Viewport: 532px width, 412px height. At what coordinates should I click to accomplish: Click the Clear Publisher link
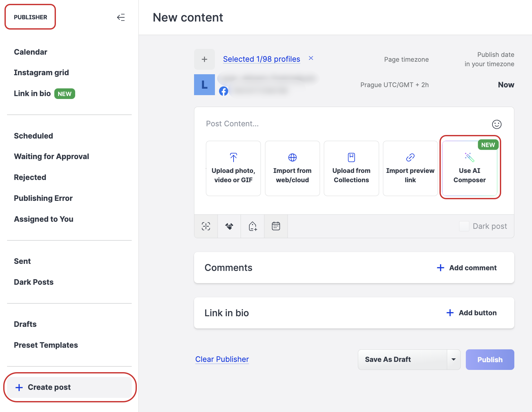(222, 359)
